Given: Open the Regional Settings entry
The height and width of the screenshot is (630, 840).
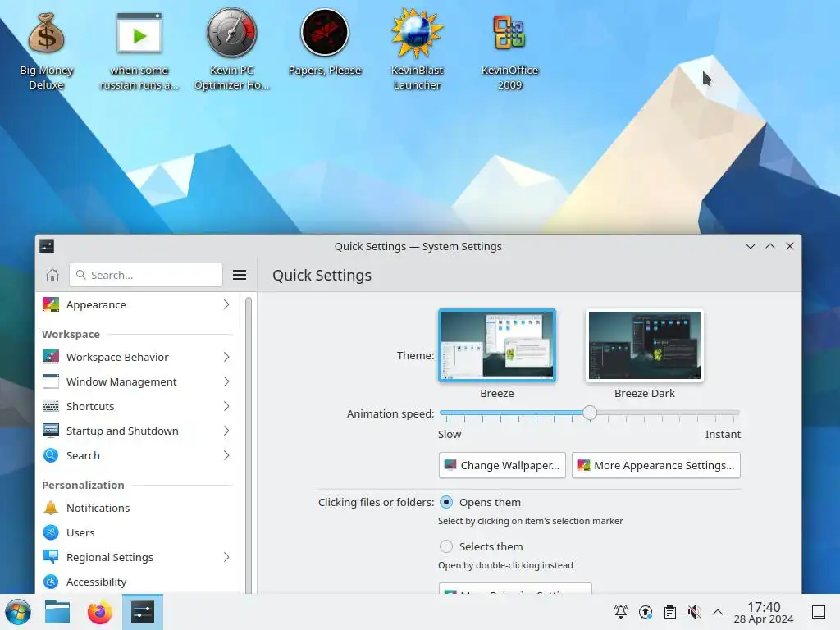Looking at the screenshot, I should click(138, 557).
